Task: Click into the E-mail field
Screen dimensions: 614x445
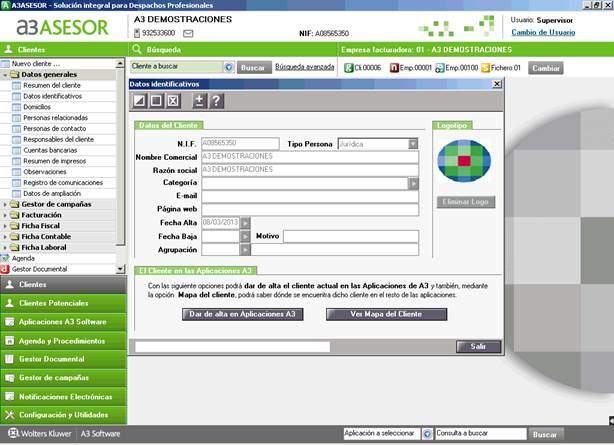Action: [x=310, y=196]
